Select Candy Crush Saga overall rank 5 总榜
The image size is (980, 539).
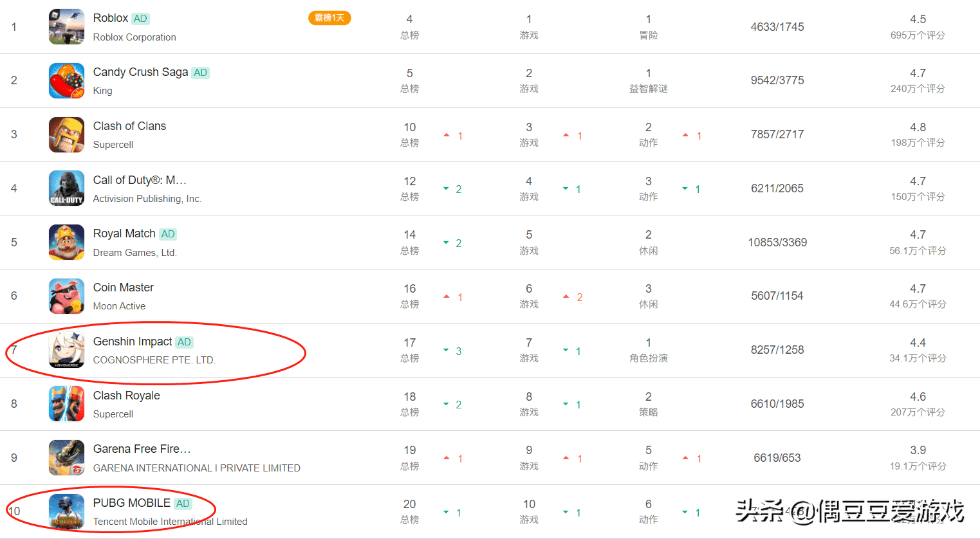pos(410,80)
